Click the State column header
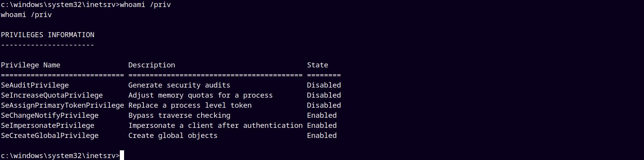 317,65
